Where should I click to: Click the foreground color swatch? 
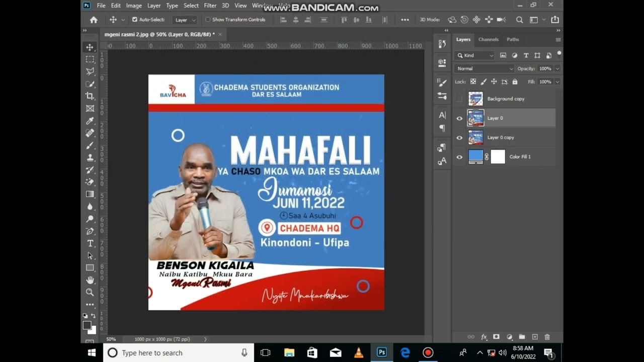88,325
